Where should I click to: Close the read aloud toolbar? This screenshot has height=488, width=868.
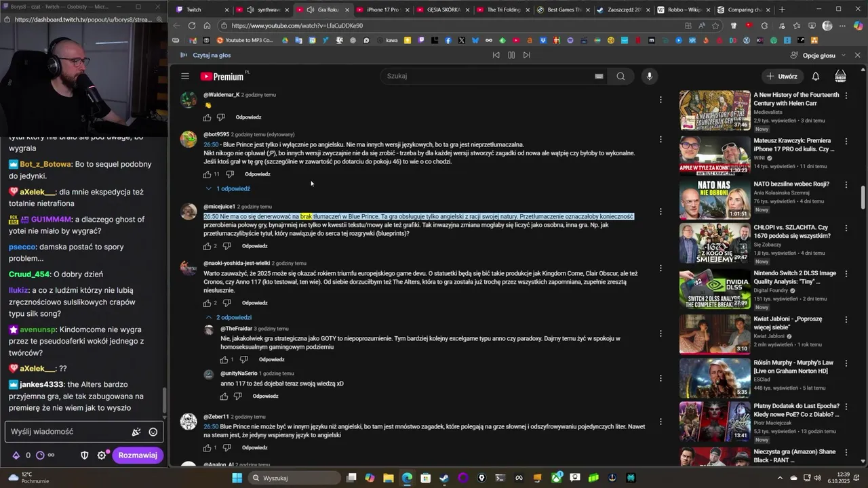pos(857,55)
